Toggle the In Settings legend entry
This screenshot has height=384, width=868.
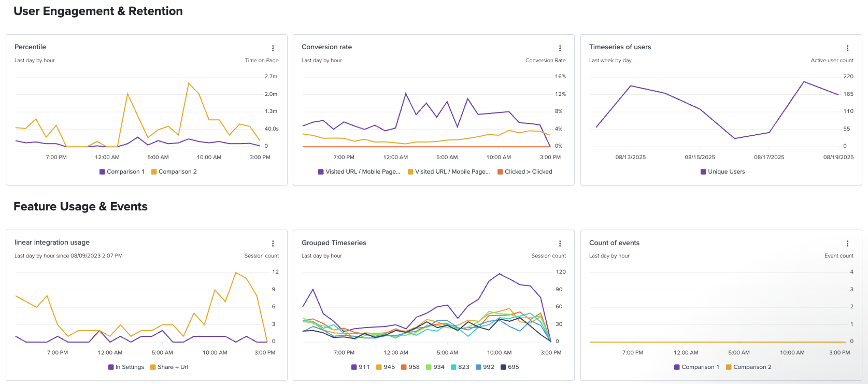[x=126, y=367]
